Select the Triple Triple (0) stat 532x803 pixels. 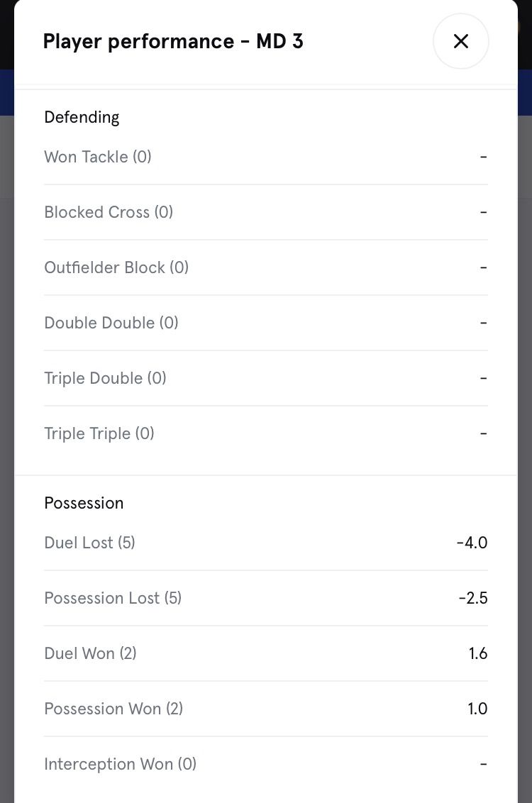tap(99, 433)
